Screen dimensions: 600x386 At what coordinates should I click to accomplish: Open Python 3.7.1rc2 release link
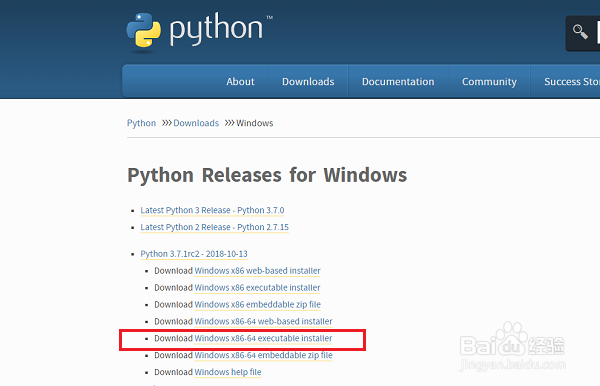(194, 254)
